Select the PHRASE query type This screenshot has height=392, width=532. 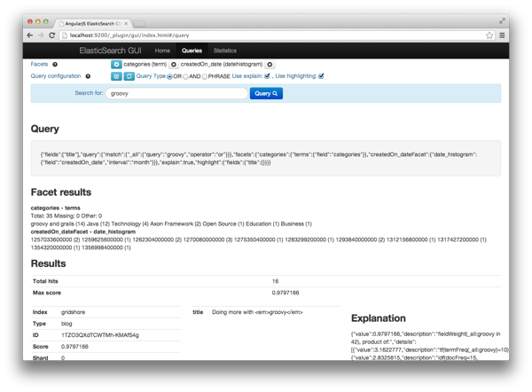[205, 76]
